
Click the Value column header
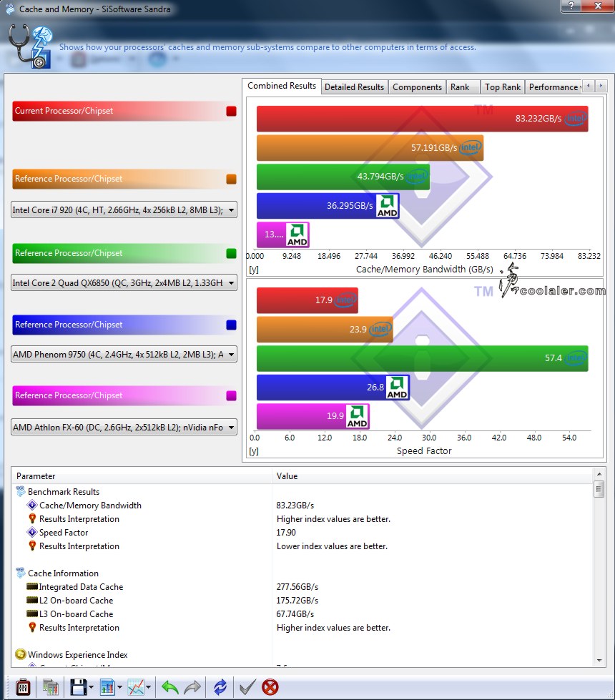point(433,476)
